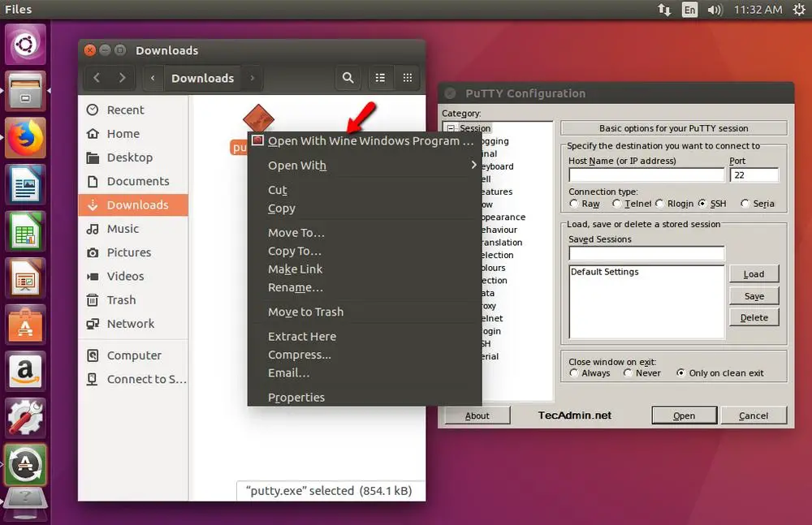The image size is (812, 525).
Task: Select the Raw connection type
Action: [575, 204]
